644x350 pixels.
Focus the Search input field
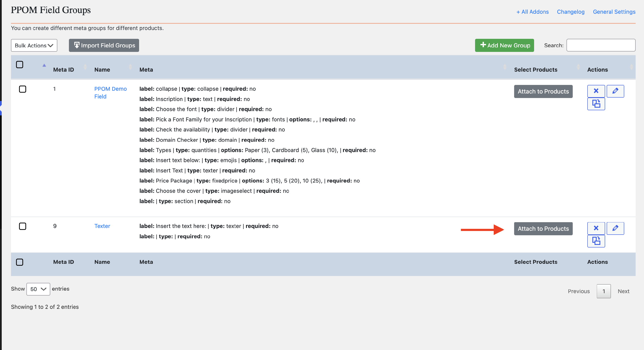pyautogui.click(x=600, y=45)
